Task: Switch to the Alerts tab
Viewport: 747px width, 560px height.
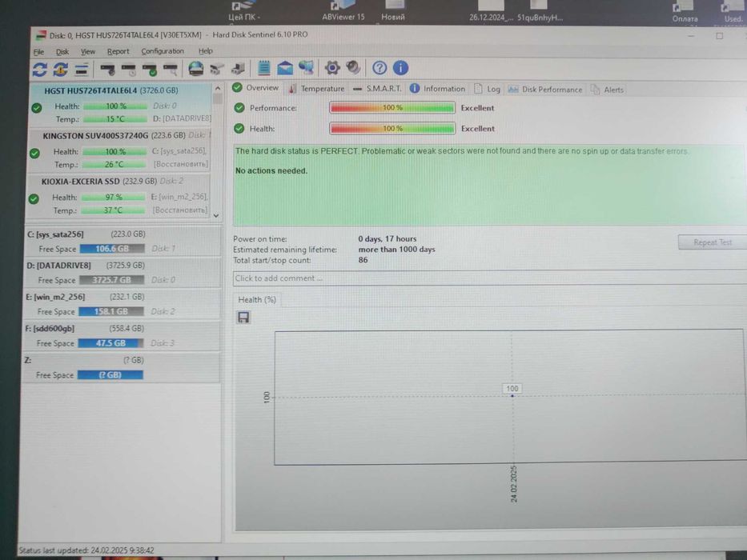Action: tap(607, 90)
